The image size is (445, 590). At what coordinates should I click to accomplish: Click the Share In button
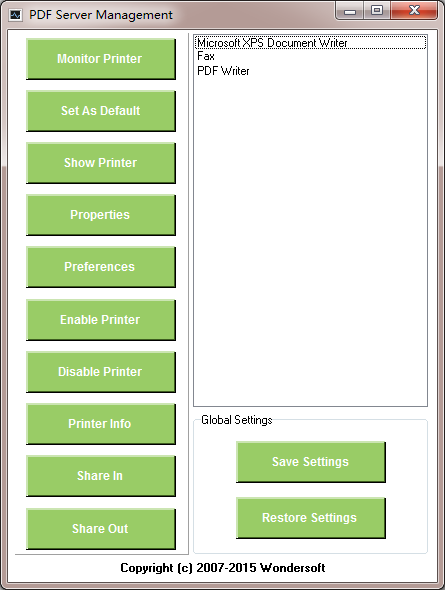point(101,476)
